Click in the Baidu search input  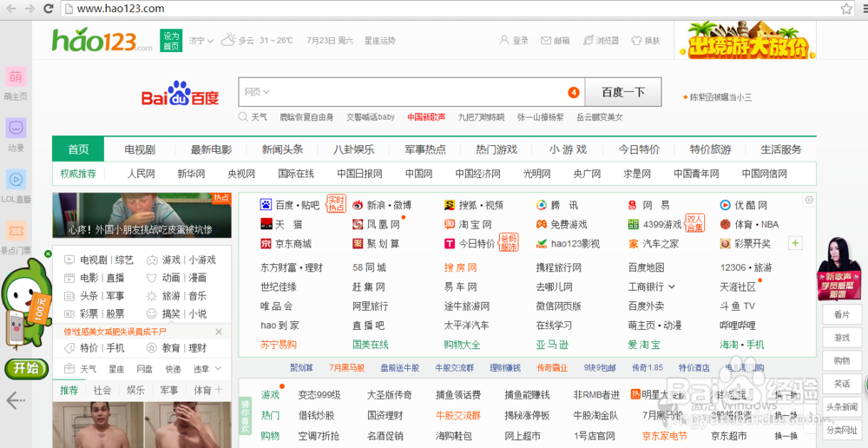pos(411,92)
